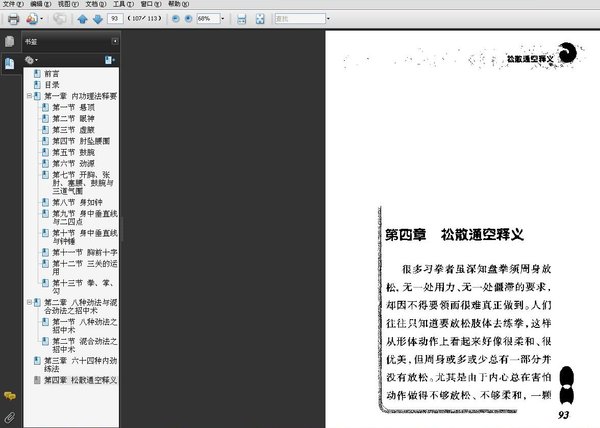Collapse the 第一章 内功理法释要 tree node
Screen dimensions: 600x428
coord(29,96)
